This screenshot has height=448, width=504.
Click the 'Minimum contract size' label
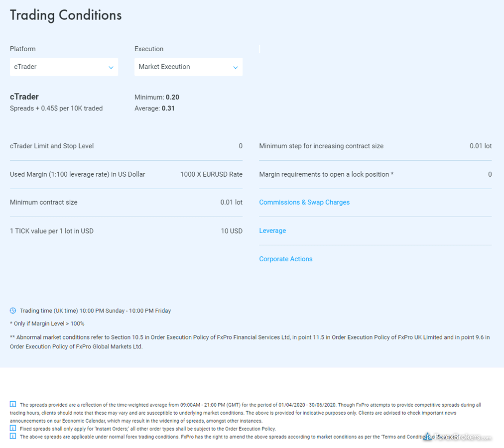pyautogui.click(x=44, y=202)
